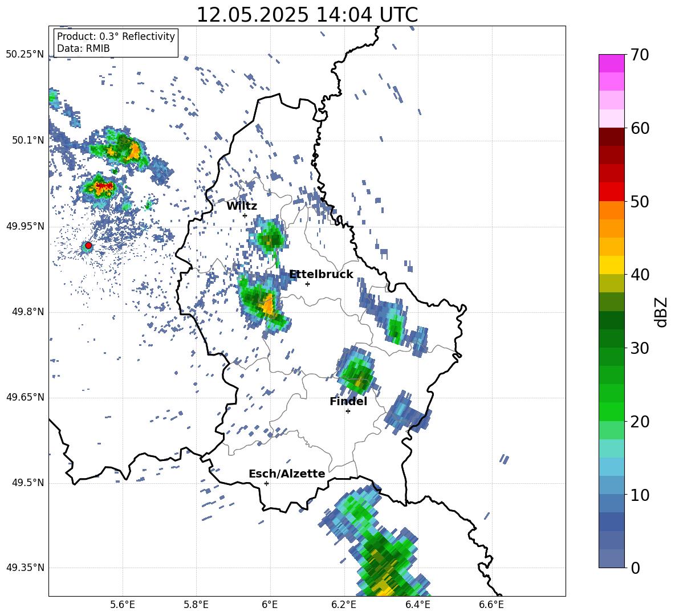Click the yellow colorbar band at 40

tap(611, 265)
